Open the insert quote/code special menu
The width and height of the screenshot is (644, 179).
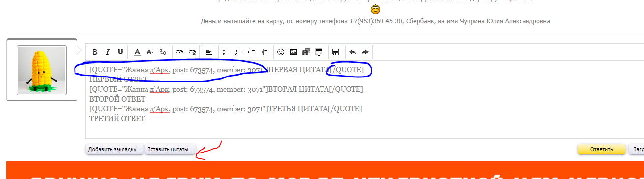tap(319, 51)
